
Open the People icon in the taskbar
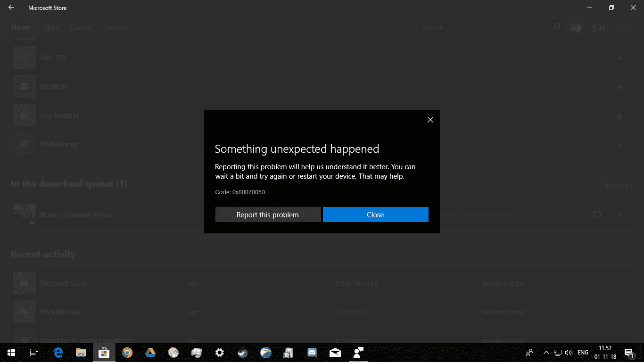click(x=529, y=353)
